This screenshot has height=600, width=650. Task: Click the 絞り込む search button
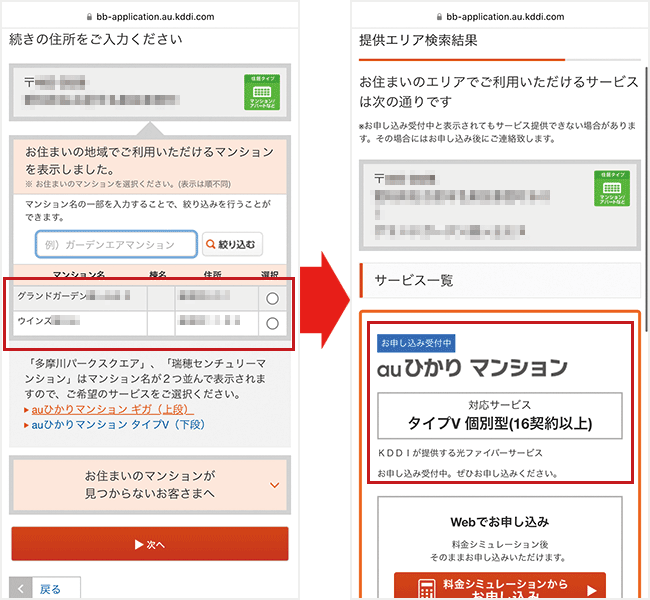[x=232, y=244]
